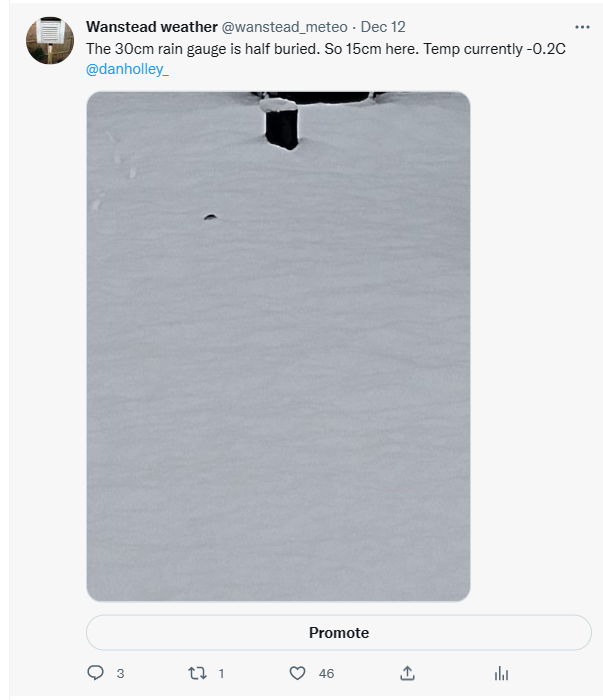603x700 pixels.
Task: View tweet analytics bar chart icon
Action: 501,673
